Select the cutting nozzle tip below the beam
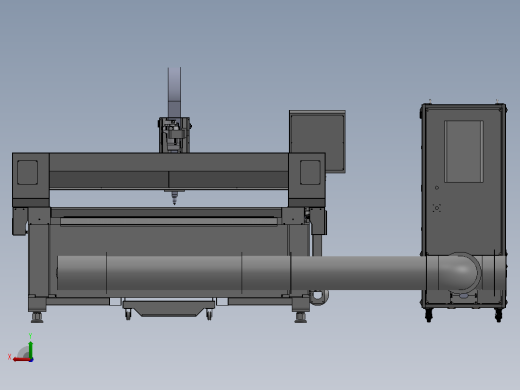Viewport: 520px width, 390px height. [x=174, y=198]
